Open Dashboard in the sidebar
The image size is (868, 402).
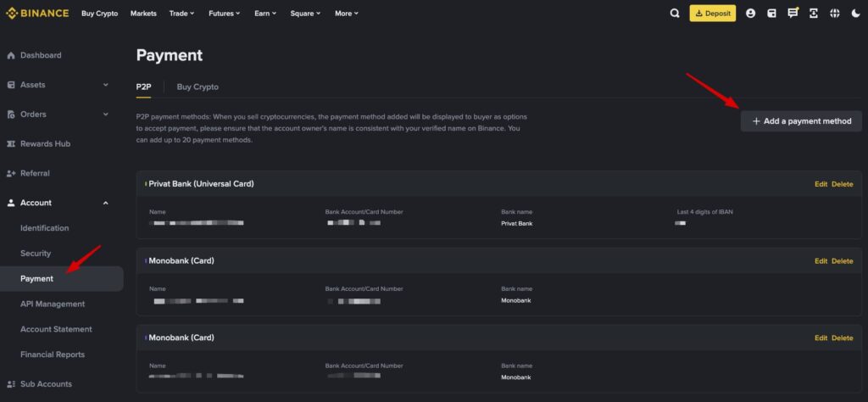[x=41, y=55]
